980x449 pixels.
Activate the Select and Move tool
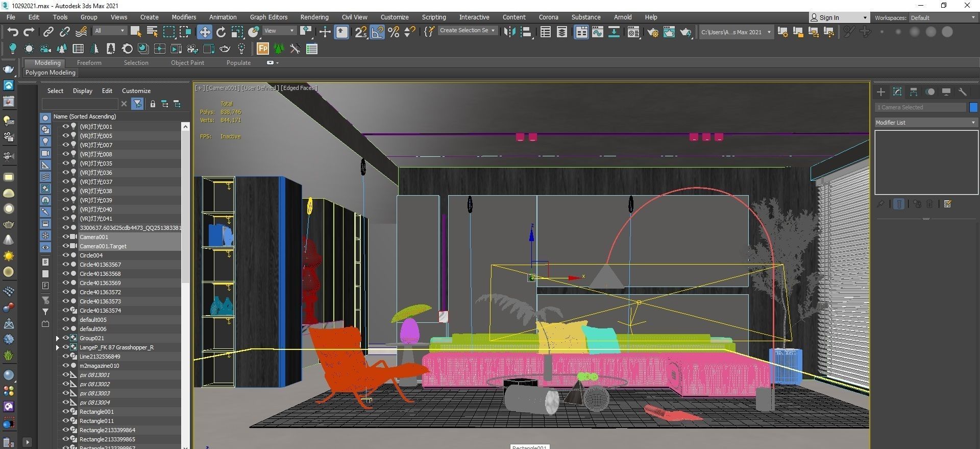click(204, 32)
